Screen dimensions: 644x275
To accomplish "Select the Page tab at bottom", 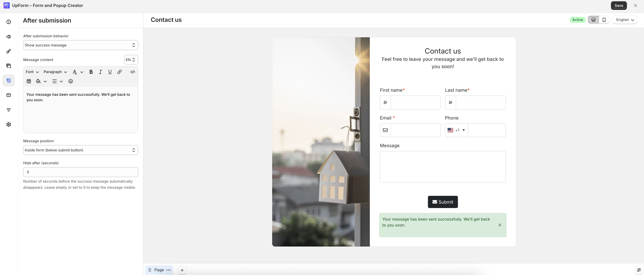I will coord(159,270).
